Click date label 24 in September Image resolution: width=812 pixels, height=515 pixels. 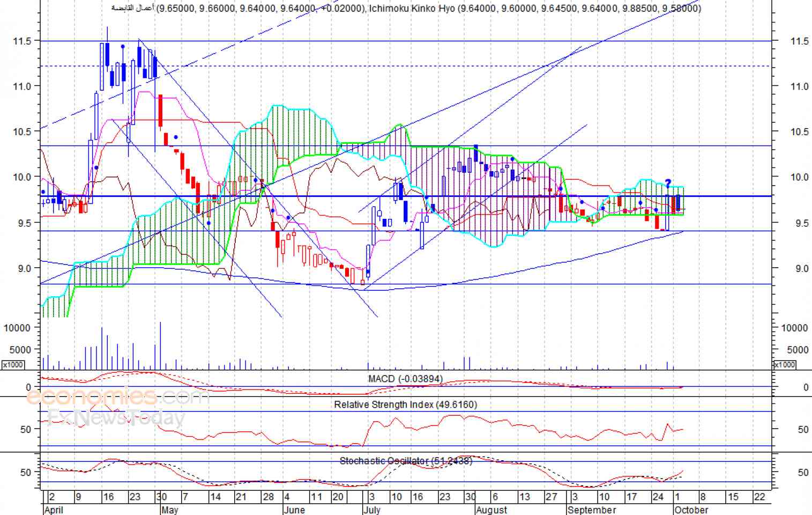pyautogui.click(x=658, y=497)
